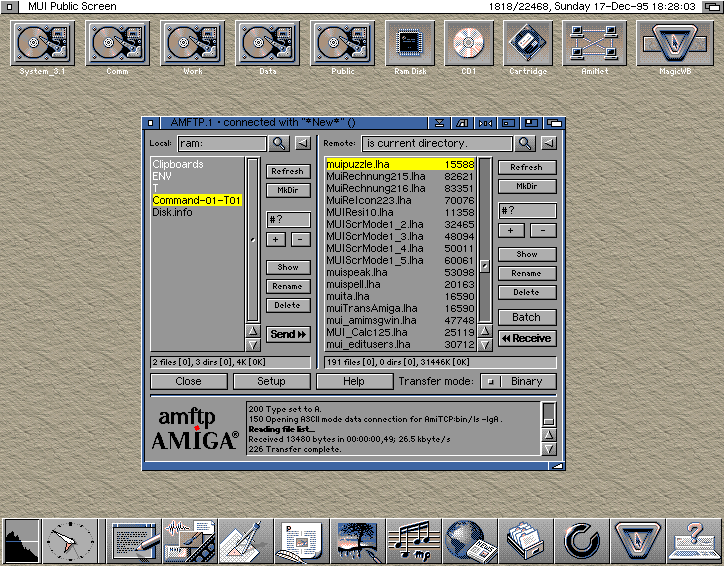
Task: Click the globe newspaper dock icon
Action: (467, 540)
